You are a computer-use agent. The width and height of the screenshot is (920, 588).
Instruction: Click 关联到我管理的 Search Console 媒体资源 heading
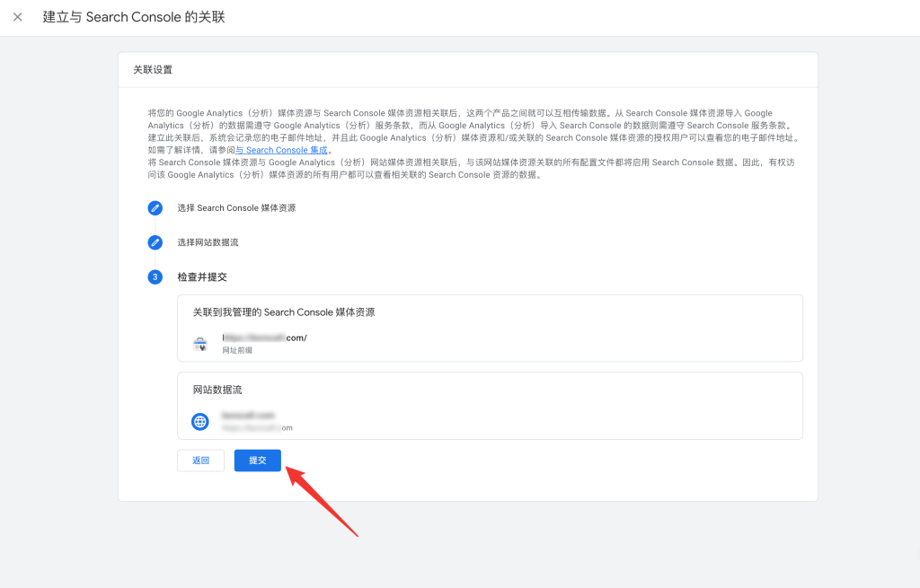point(283,312)
